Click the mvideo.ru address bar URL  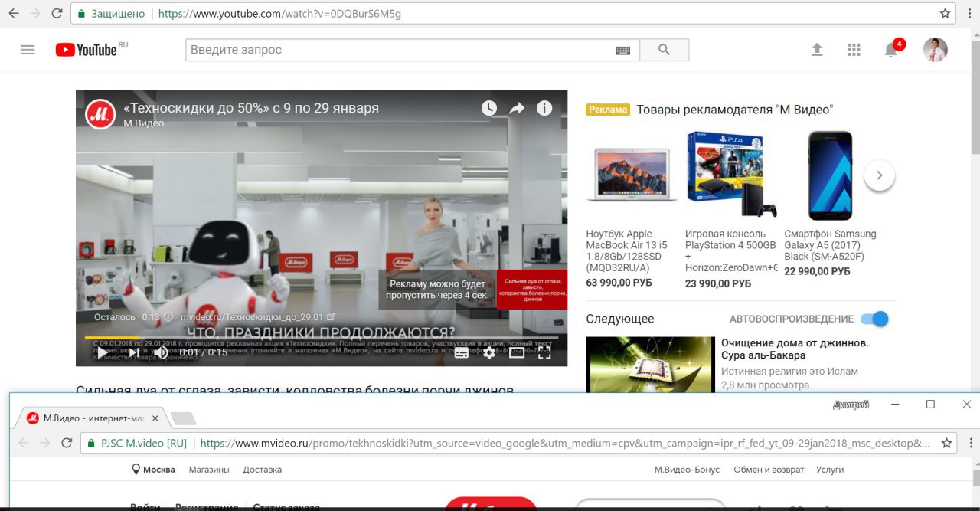[x=565, y=443]
